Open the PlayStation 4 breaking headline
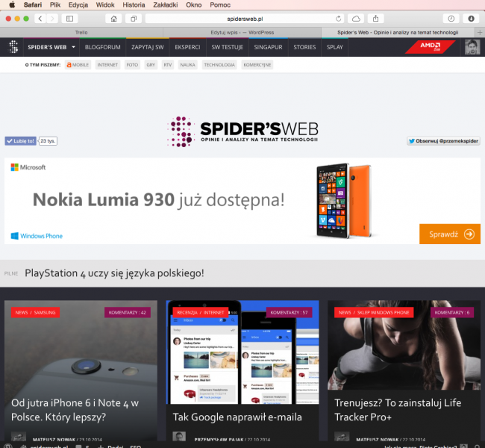The width and height of the screenshot is (485, 448). [x=114, y=273]
